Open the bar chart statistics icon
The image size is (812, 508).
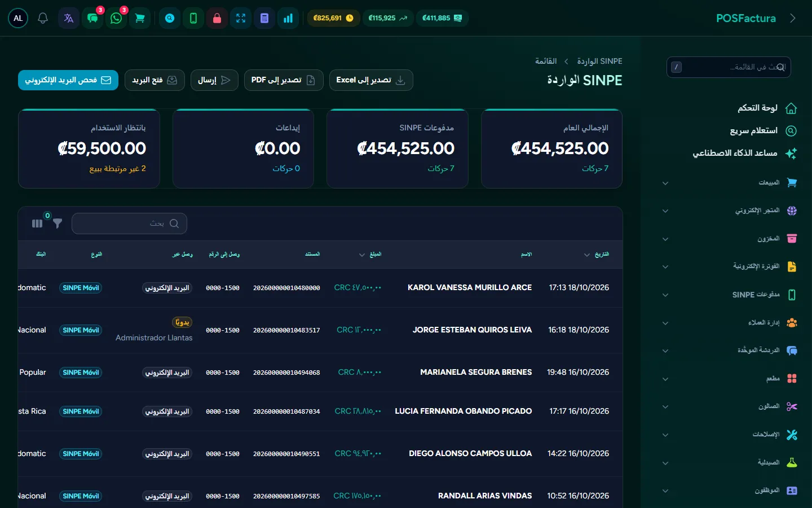pos(288,18)
